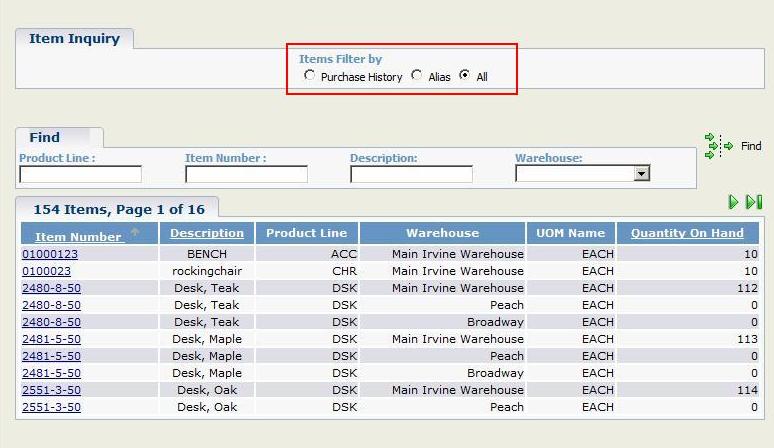Open the rockingchair item 0100023 link
Viewport: 774px width, 448px height.
[x=47, y=271]
